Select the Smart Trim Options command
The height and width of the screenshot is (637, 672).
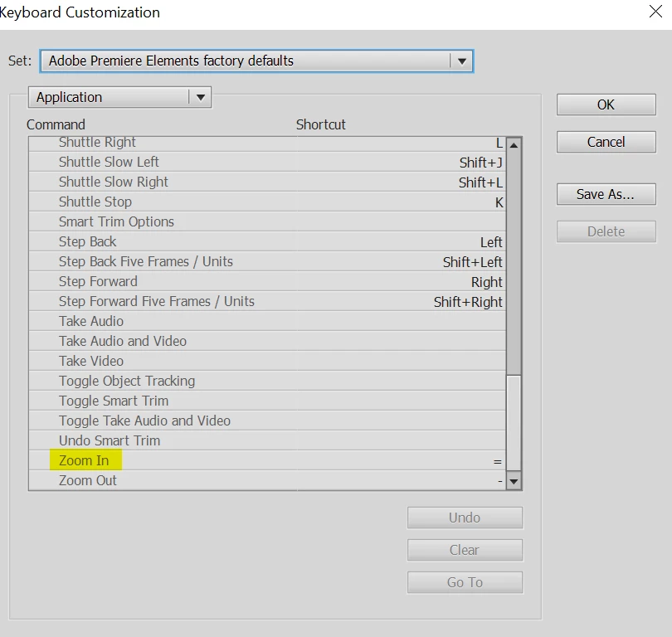point(267,221)
